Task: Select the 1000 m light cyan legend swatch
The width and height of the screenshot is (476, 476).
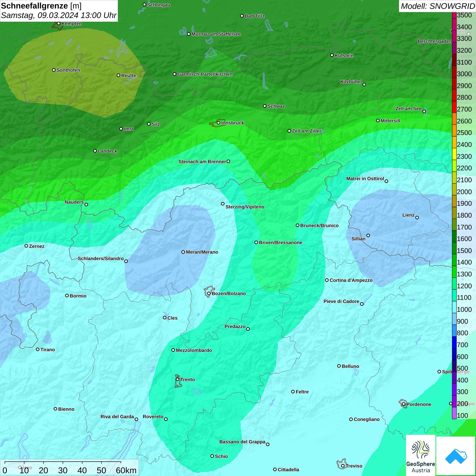Action: pos(454,307)
